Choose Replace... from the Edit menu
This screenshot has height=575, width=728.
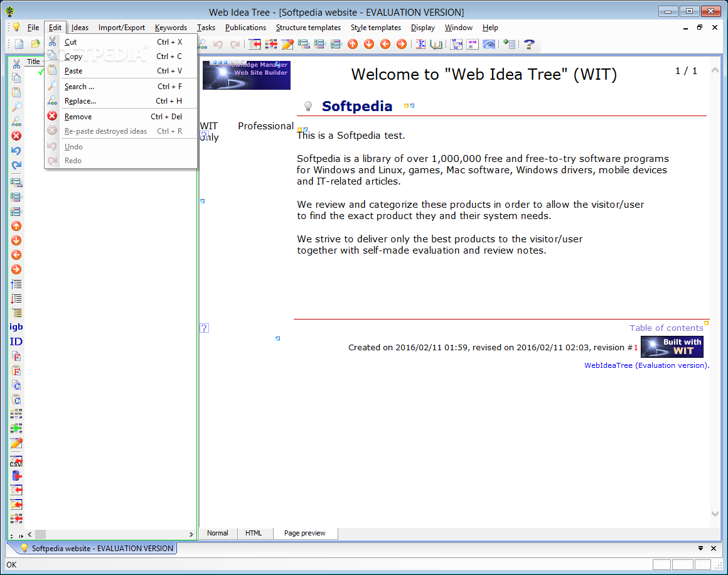[120, 101]
